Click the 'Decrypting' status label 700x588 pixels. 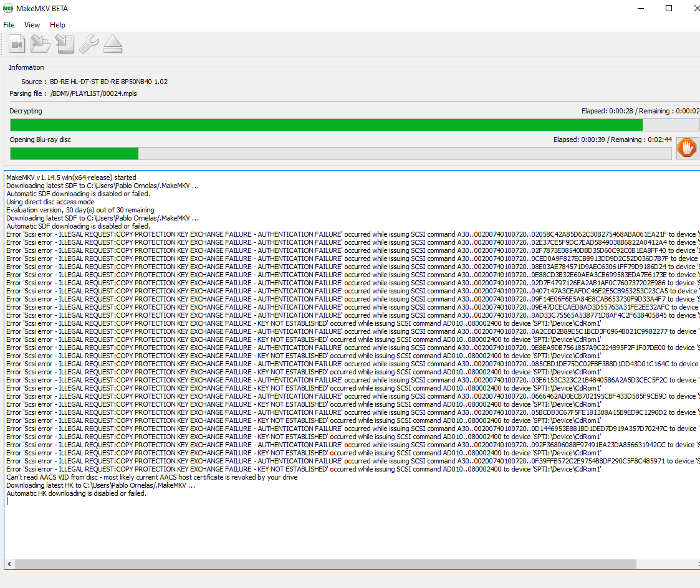tap(26, 111)
